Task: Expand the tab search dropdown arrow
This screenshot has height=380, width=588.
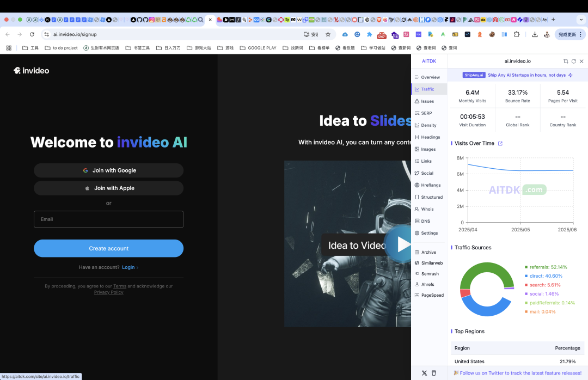Action: click(581, 20)
